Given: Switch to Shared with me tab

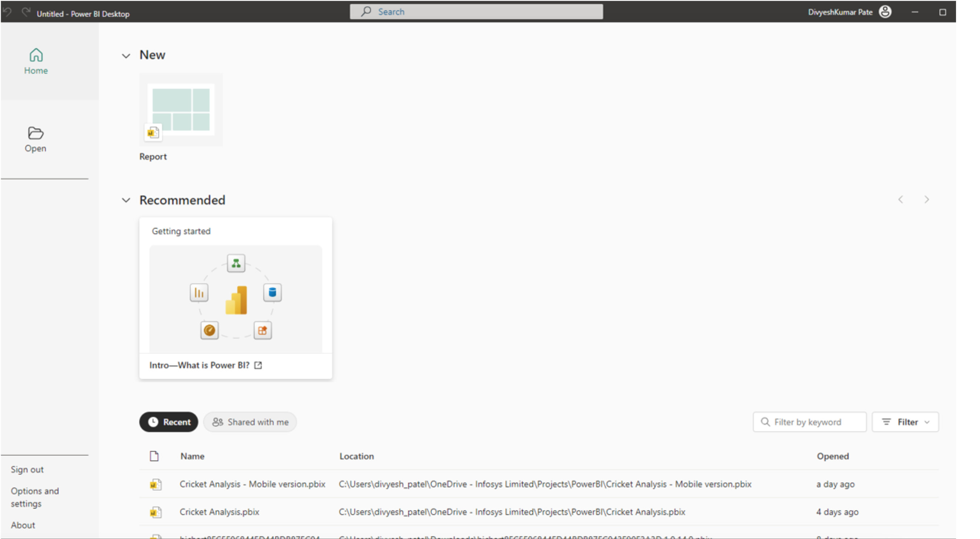Looking at the screenshot, I should (250, 422).
